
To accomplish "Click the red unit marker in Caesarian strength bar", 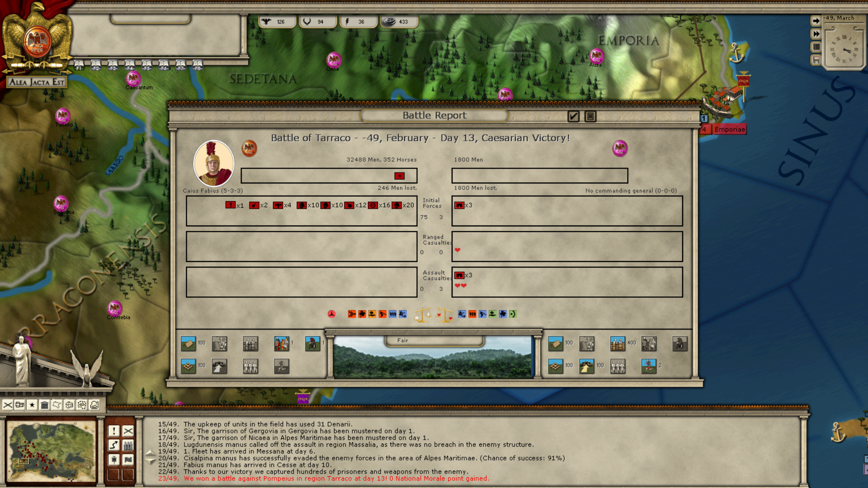I will tap(399, 176).
